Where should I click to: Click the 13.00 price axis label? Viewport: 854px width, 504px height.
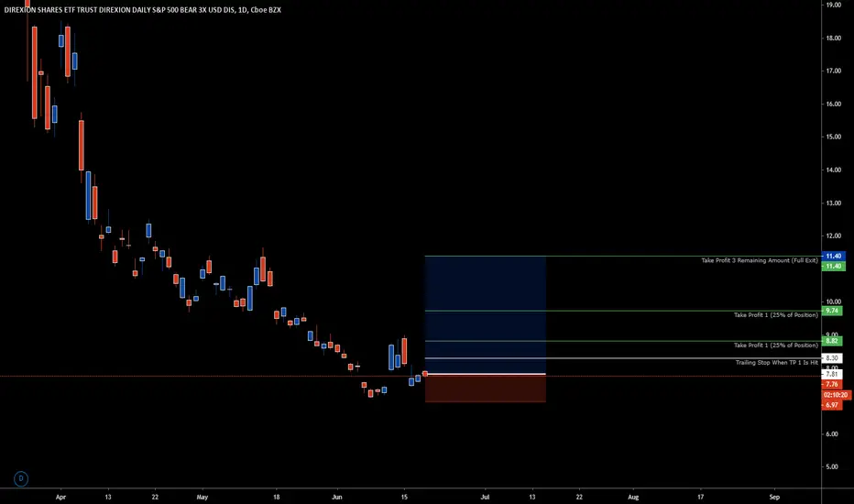click(x=833, y=203)
